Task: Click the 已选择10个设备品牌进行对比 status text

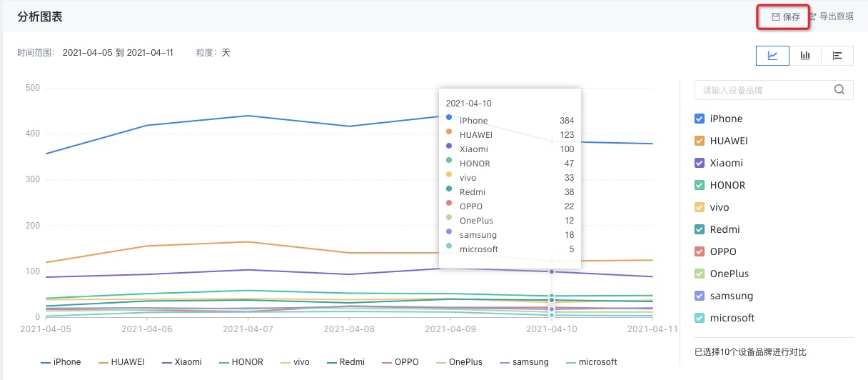Action: click(750, 352)
